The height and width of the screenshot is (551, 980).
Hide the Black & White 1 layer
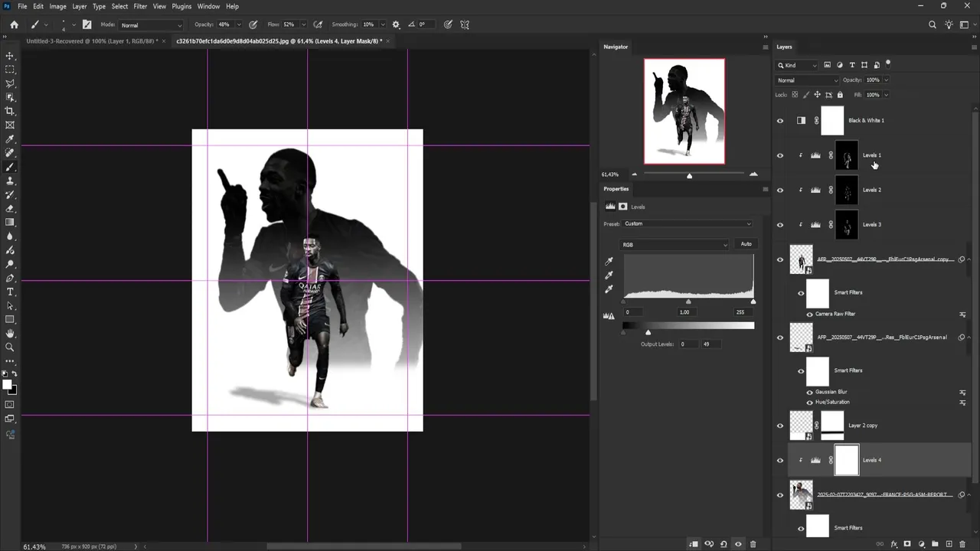[780, 120]
